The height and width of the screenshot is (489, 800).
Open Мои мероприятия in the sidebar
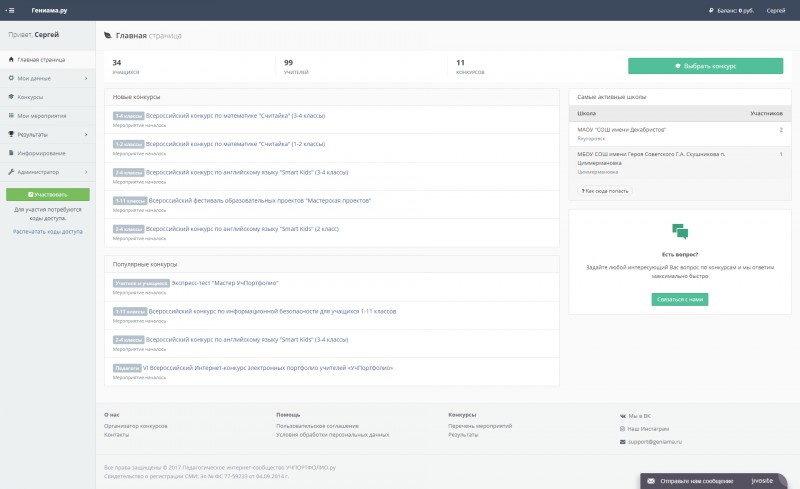[x=41, y=115]
